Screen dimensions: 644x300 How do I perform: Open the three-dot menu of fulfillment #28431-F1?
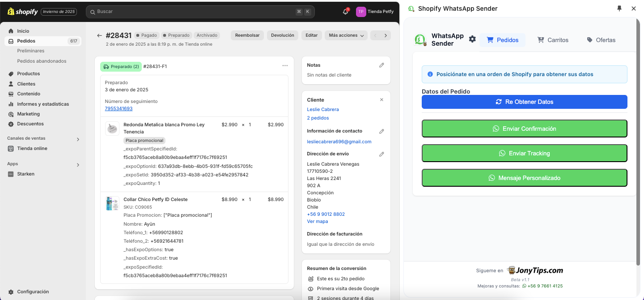click(285, 66)
